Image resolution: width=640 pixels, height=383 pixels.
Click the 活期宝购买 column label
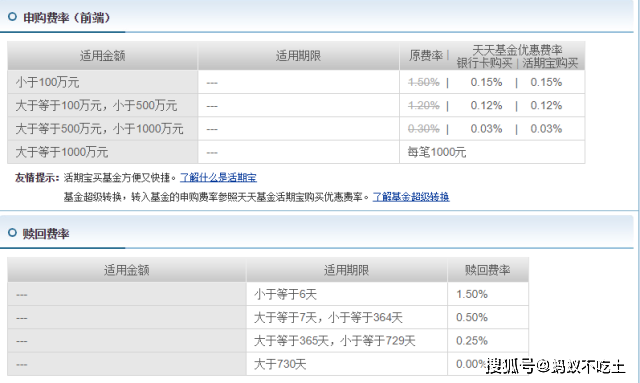[x=550, y=63]
